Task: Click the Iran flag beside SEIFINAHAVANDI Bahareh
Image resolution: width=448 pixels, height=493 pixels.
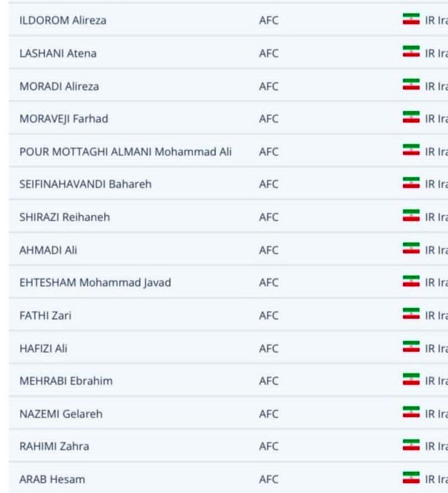Action: [411, 183]
